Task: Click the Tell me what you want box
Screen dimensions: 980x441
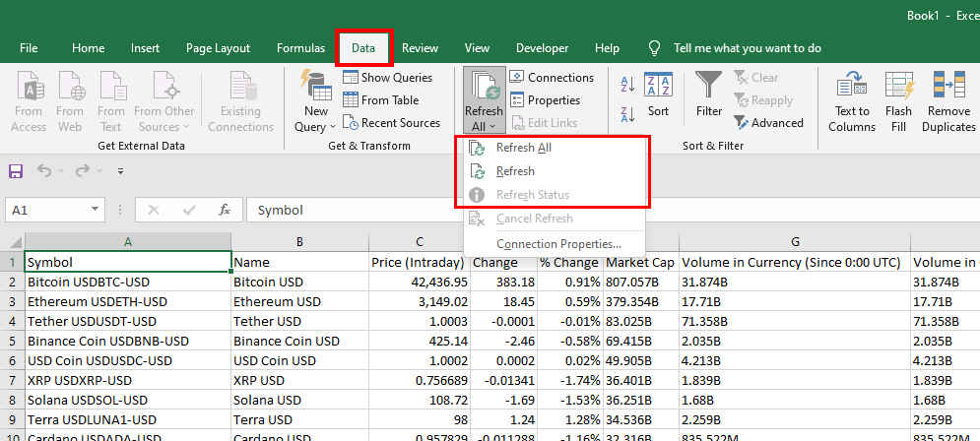Action: [747, 48]
